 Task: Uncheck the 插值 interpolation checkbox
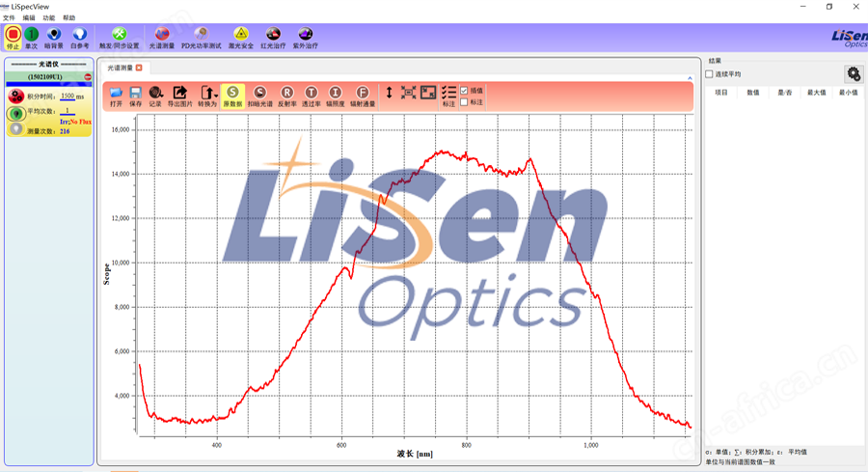pyautogui.click(x=464, y=91)
